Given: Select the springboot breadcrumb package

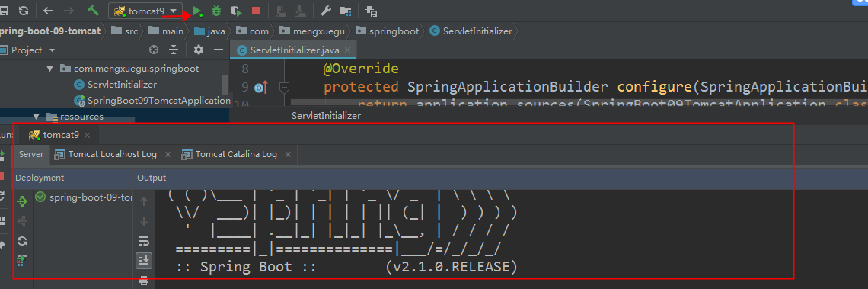Looking at the screenshot, I should coord(388,31).
